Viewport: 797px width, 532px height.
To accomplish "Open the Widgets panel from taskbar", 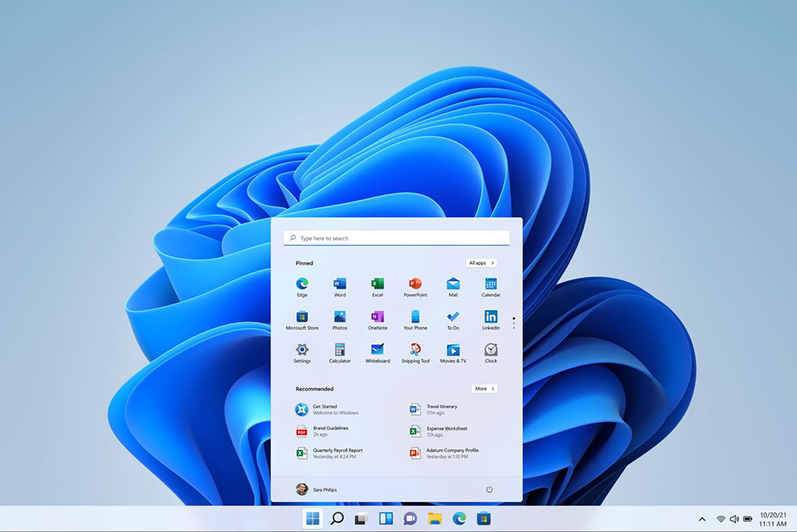I will pos(386,519).
